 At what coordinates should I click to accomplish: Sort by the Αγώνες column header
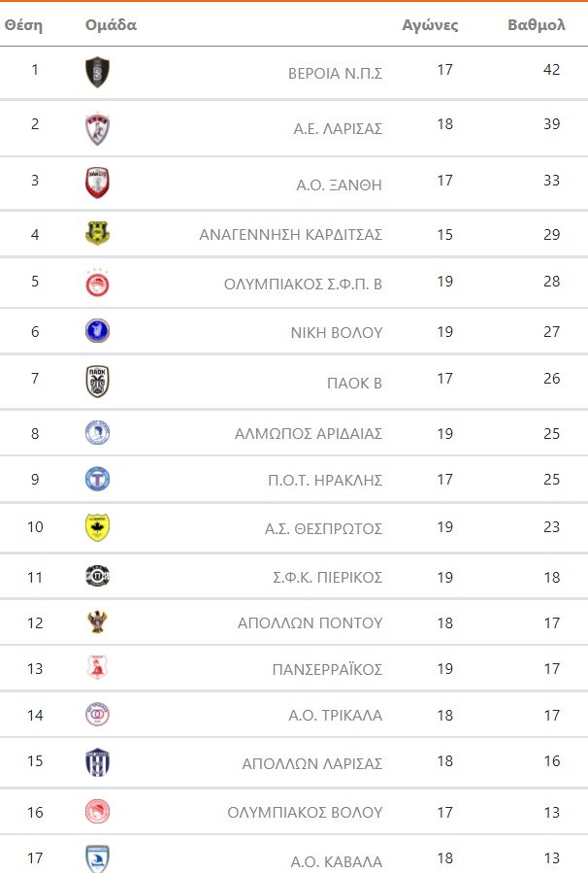coord(430,25)
